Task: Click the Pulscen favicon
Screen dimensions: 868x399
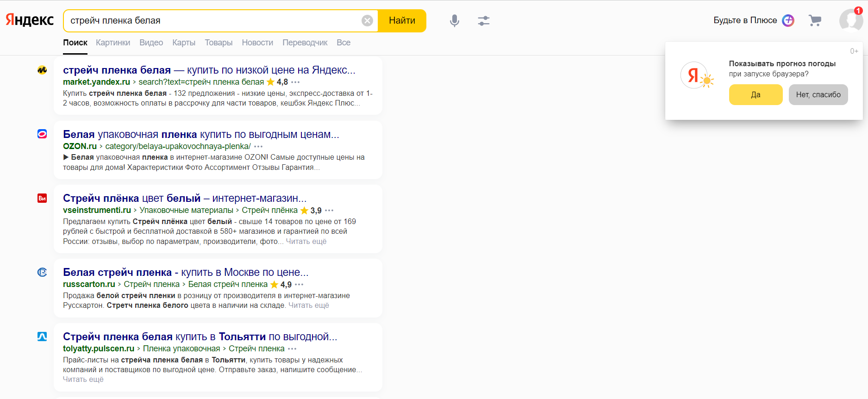Action: (42, 337)
